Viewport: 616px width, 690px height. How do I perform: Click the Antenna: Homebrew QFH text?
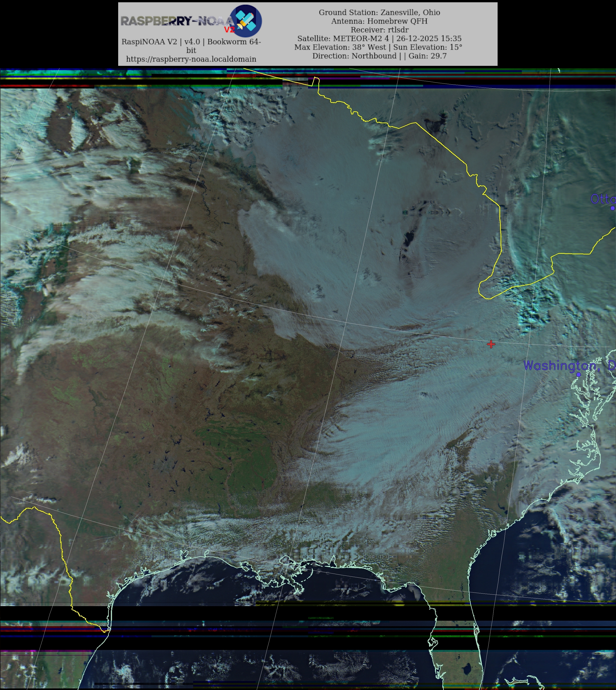coord(379,21)
